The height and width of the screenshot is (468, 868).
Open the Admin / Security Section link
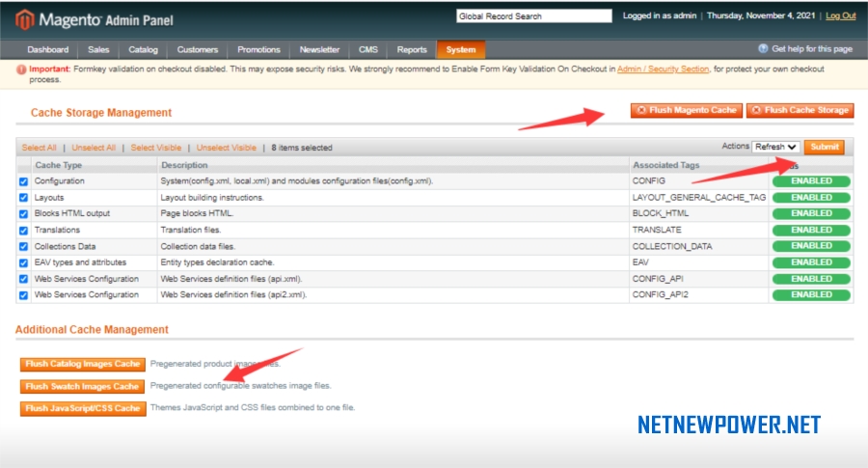[x=664, y=69]
